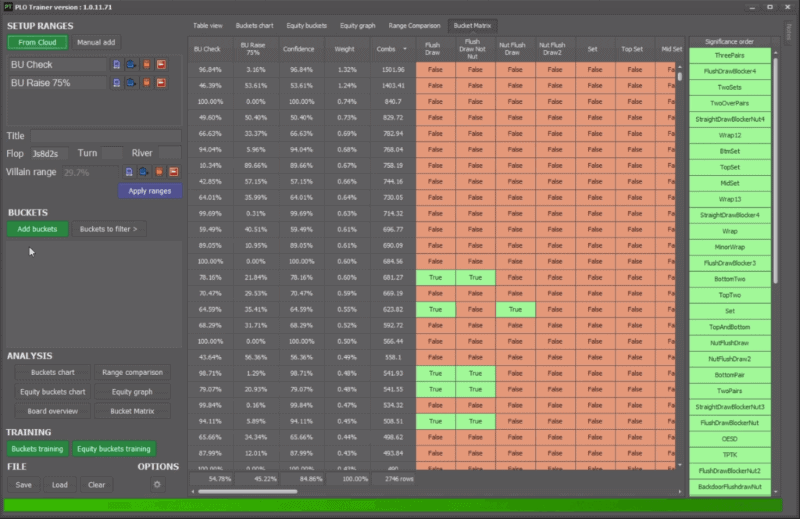Open the Board overview analysis
Viewport: 800px width, 519px height.
pos(53,411)
